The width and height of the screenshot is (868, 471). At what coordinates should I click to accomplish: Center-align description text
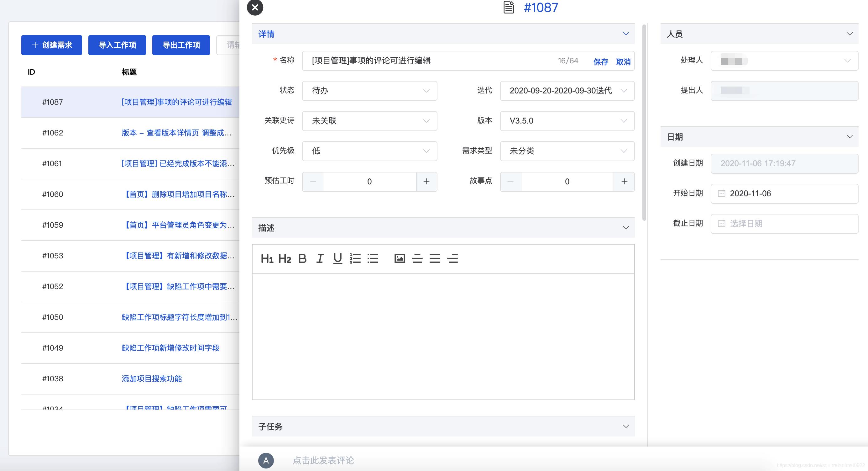(417, 259)
